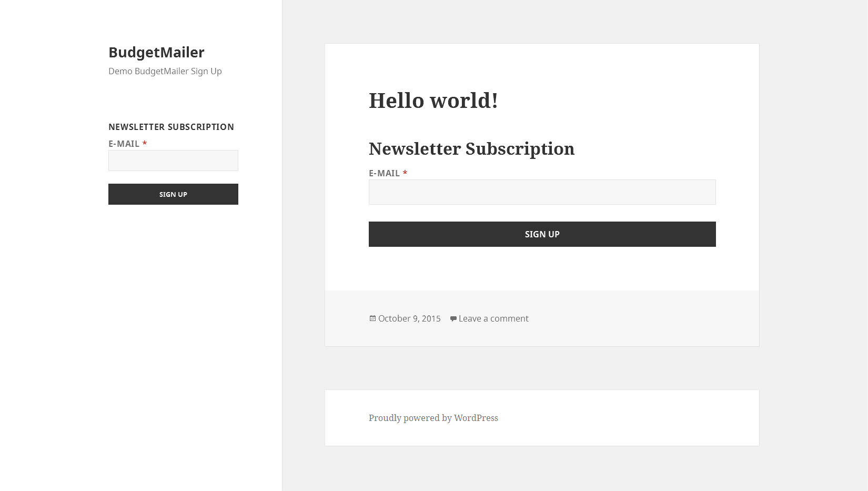Image resolution: width=868 pixels, height=491 pixels.
Task: Open the October 9, 2015 date link
Action: click(409, 318)
